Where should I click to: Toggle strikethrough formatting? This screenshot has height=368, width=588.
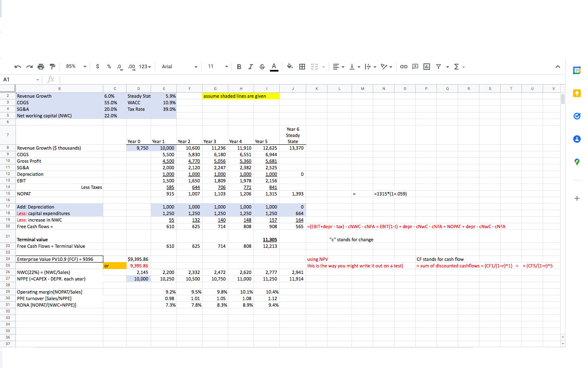pos(262,66)
